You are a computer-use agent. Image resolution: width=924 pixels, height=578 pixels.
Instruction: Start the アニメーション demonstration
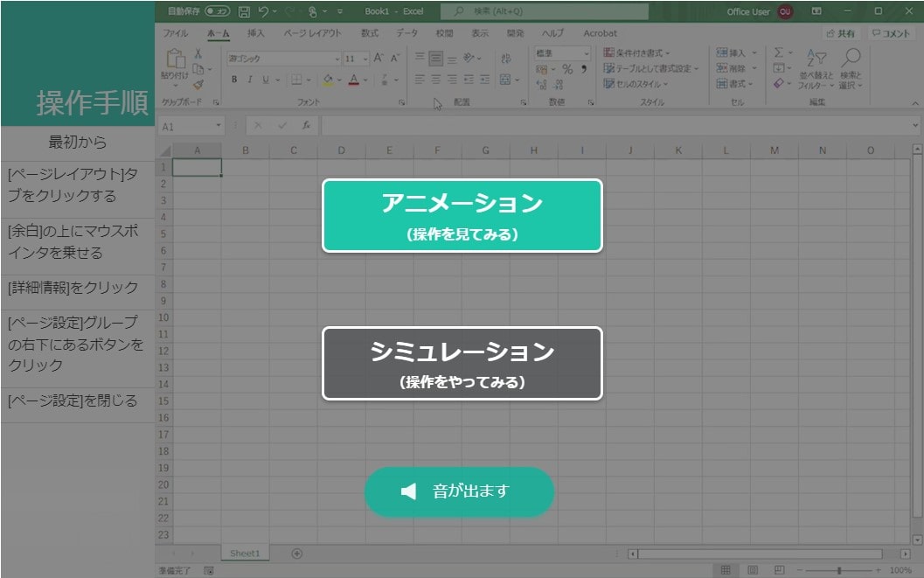tap(462, 215)
